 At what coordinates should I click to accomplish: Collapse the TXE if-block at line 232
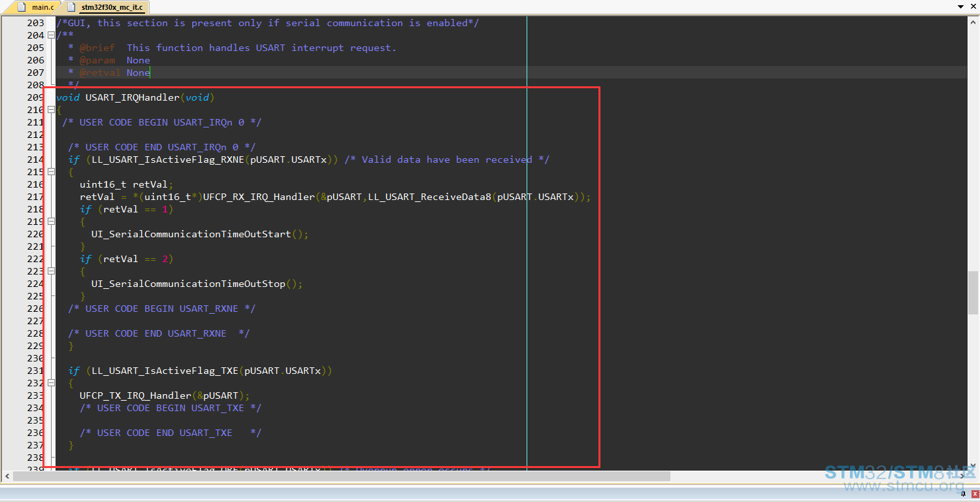pos(51,383)
